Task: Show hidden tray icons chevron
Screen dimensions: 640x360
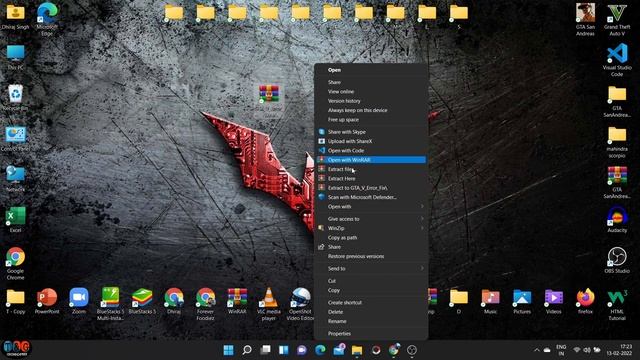Action: tap(537, 350)
